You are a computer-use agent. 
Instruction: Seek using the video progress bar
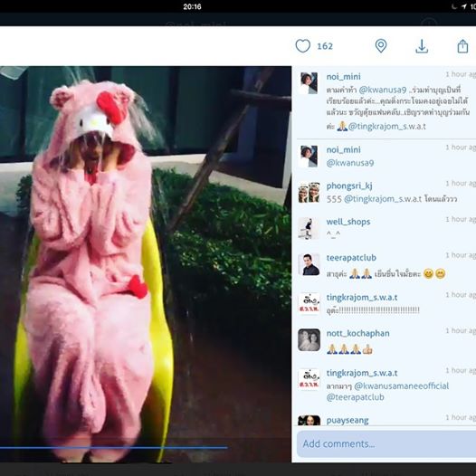(x=113, y=447)
